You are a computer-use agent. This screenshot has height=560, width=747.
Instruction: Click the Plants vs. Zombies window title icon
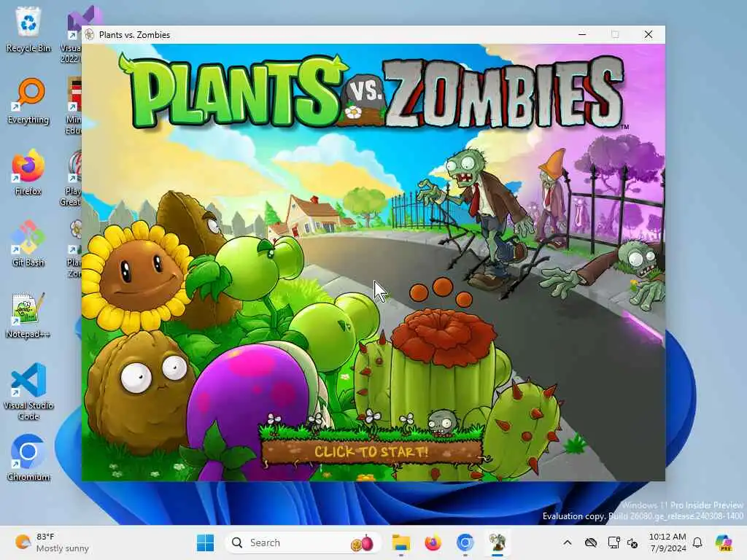(x=90, y=34)
